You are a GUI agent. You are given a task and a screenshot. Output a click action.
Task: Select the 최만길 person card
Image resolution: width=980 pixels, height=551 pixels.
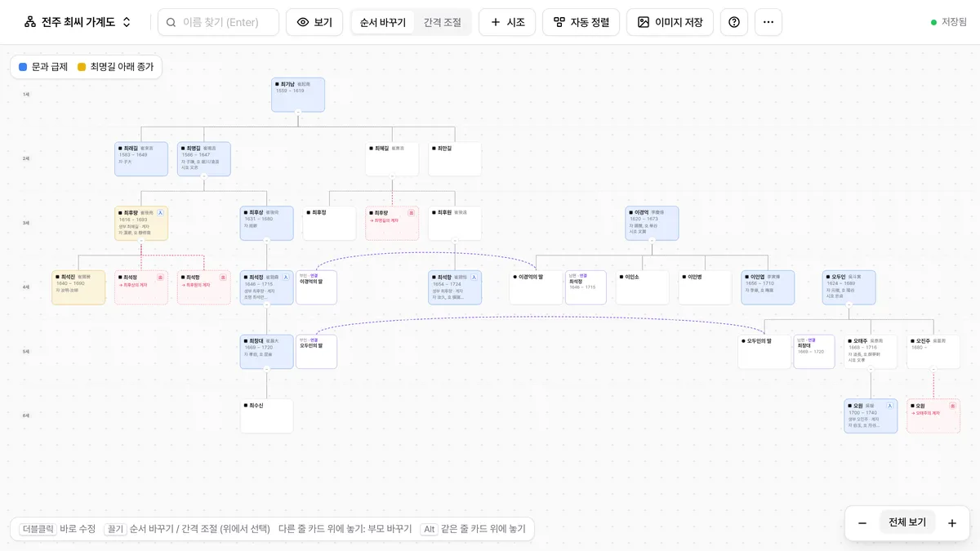click(455, 159)
